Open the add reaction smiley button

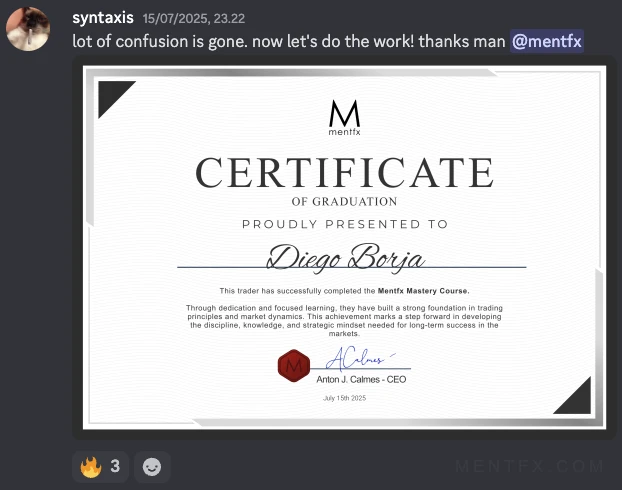pyautogui.click(x=152, y=467)
